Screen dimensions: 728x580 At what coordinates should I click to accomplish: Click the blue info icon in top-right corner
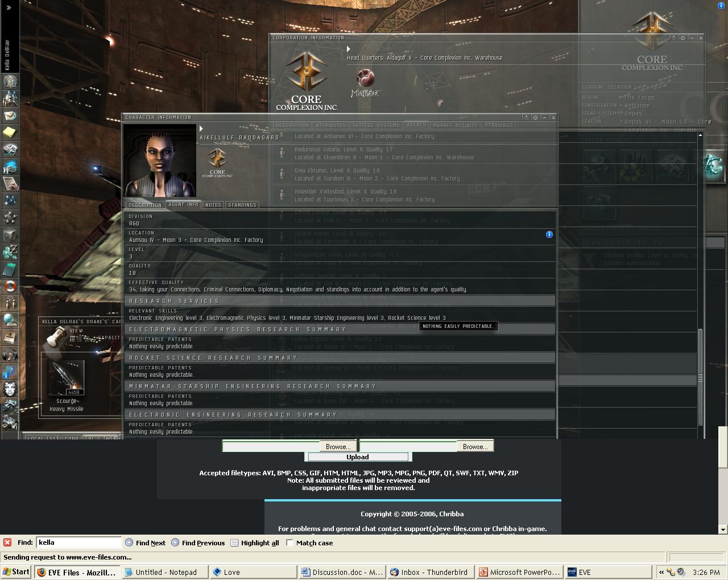721,5
